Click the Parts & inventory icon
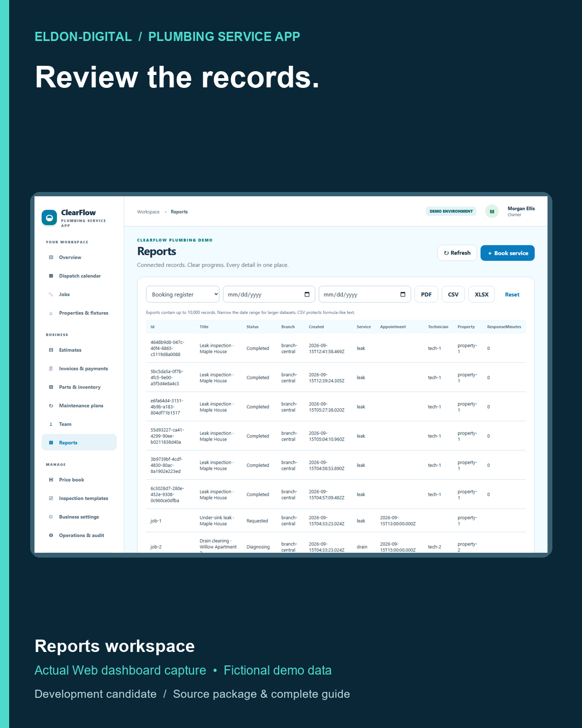Image resolution: width=582 pixels, height=728 pixels. [x=51, y=387]
